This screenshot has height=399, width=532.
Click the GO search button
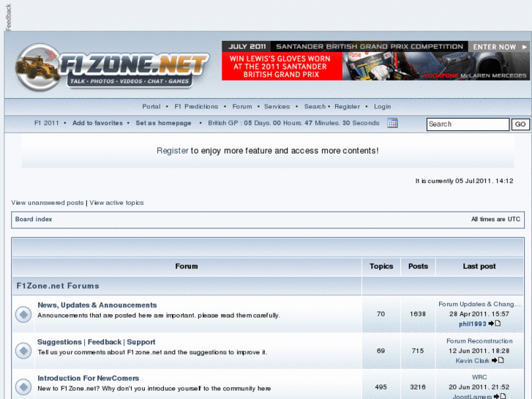[x=520, y=124]
